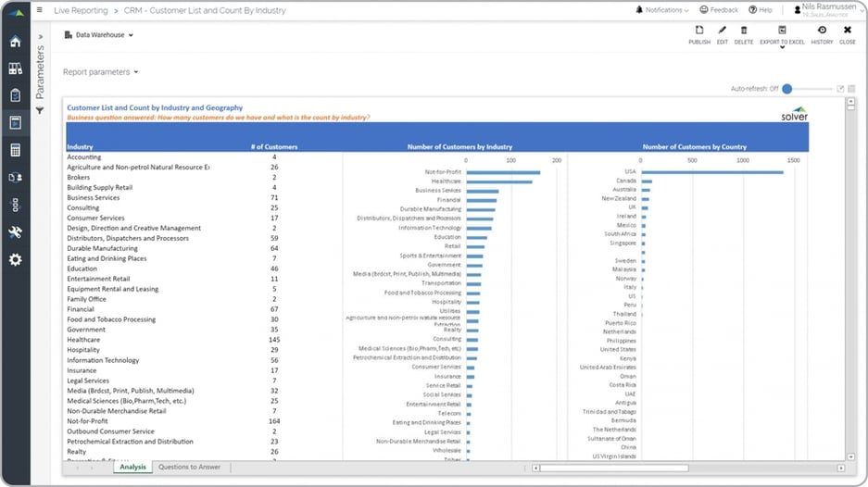The height and width of the screenshot is (487, 868).
Task: Select the Analysis sheet tab
Action: [132, 468]
